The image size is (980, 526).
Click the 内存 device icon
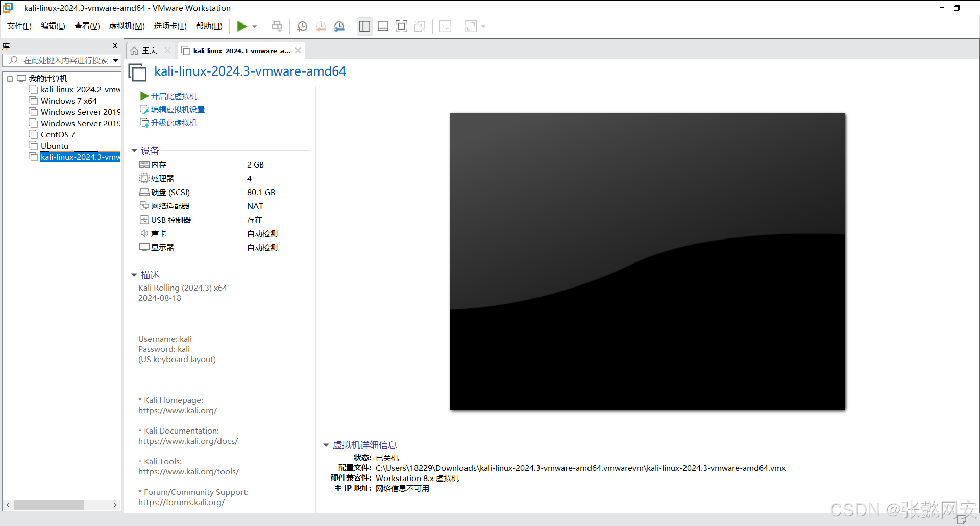pyautogui.click(x=144, y=164)
